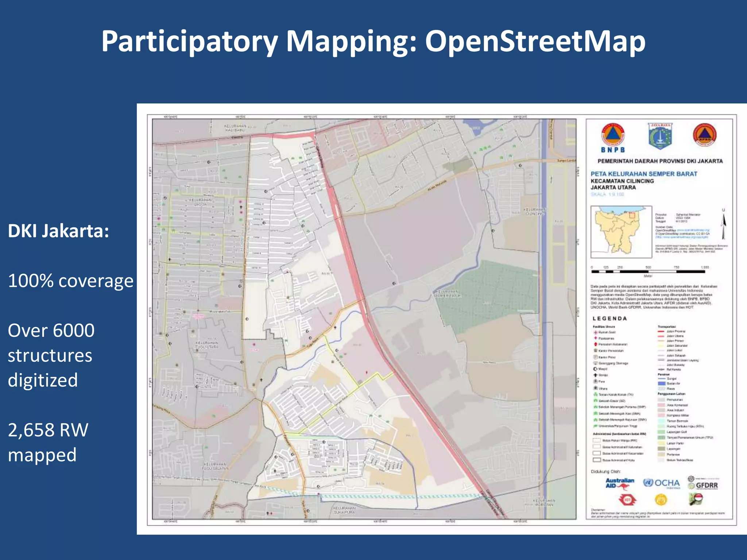The height and width of the screenshot is (560, 747).
Task: Click the Jalan Provinsi red line sample
Action: tap(661, 331)
